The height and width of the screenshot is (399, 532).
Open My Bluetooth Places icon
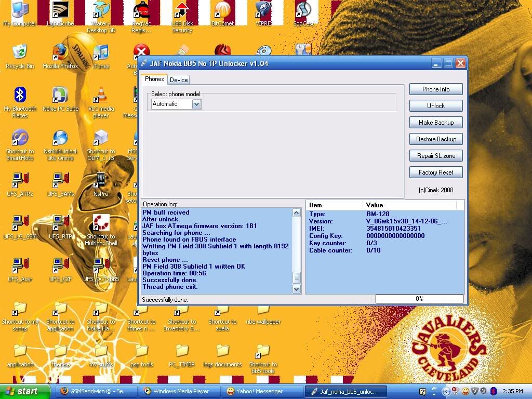point(20,96)
